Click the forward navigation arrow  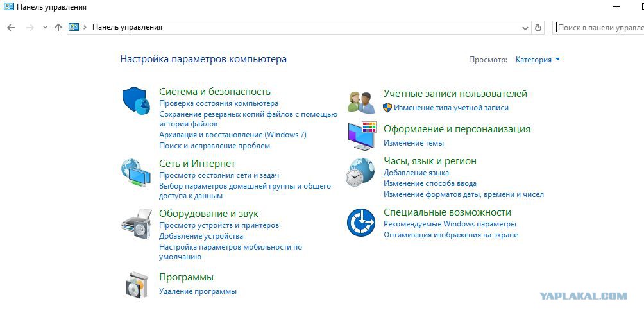[x=30, y=28]
